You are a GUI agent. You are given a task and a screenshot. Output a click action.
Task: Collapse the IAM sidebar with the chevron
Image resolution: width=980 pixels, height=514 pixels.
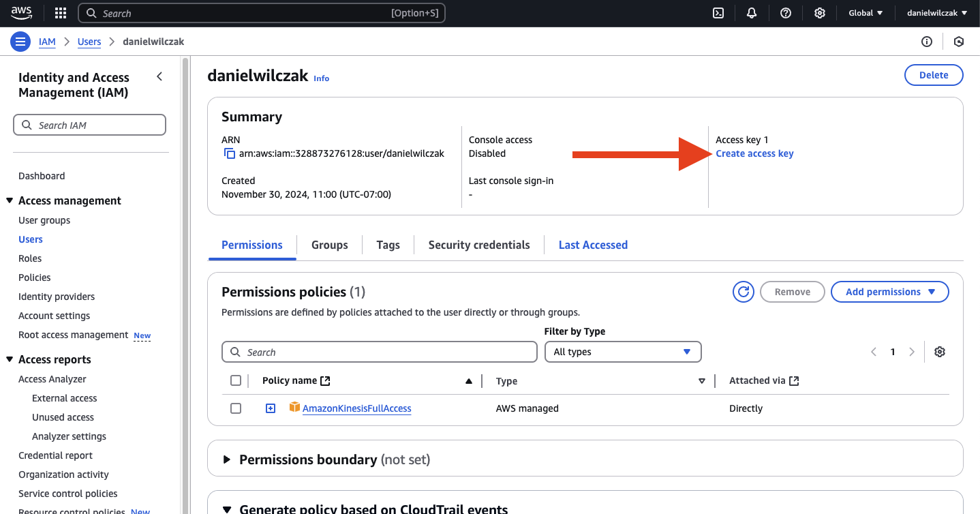[159, 76]
